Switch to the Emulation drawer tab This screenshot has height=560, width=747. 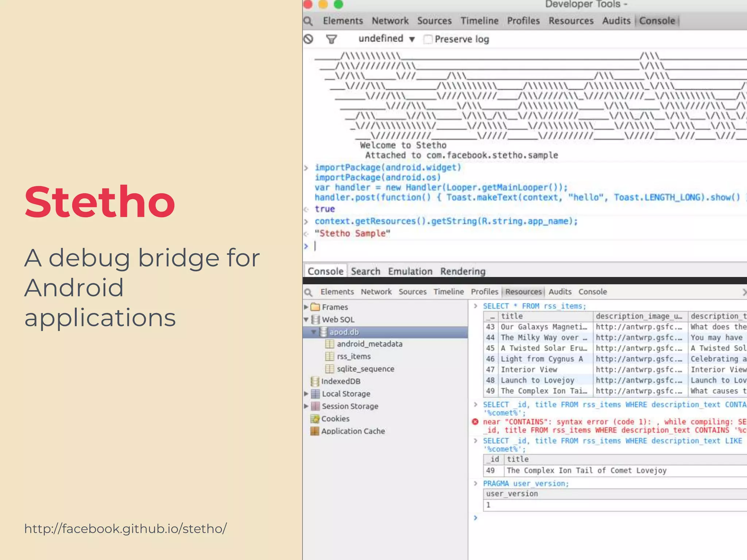pos(410,271)
